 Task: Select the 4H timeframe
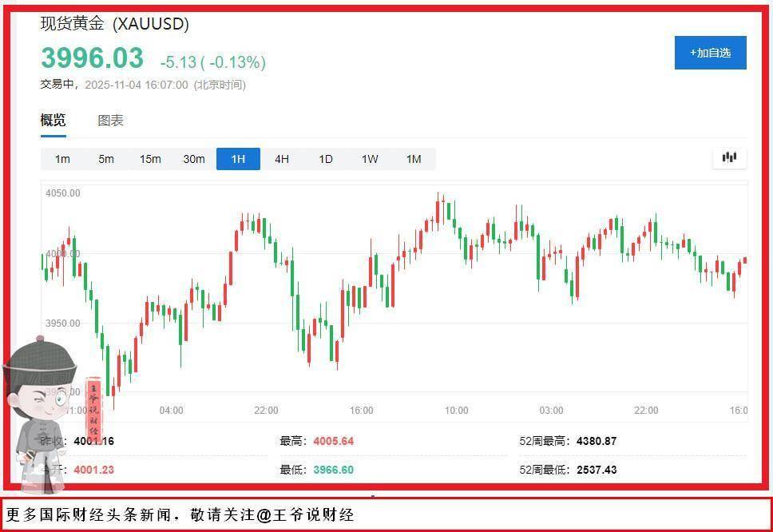(282, 159)
